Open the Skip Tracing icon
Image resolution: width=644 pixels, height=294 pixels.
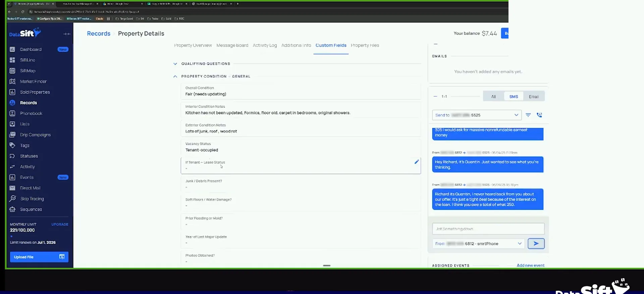pyautogui.click(x=12, y=199)
